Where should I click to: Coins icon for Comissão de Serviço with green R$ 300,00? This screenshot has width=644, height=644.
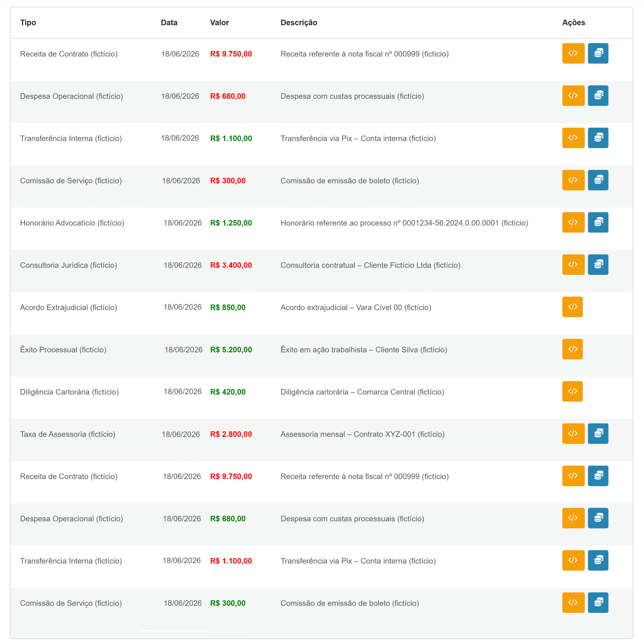(598, 603)
